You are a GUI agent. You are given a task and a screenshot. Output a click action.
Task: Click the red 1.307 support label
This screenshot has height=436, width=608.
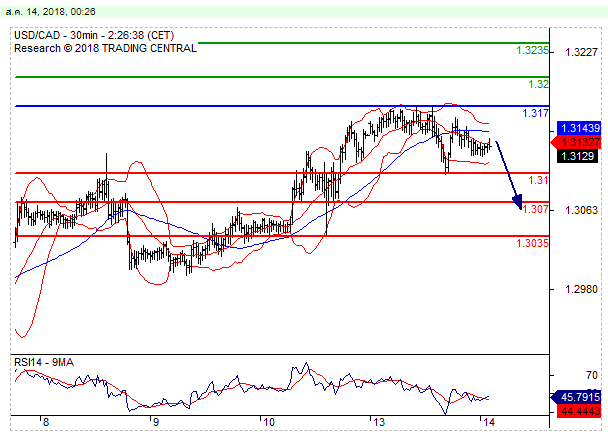click(535, 209)
